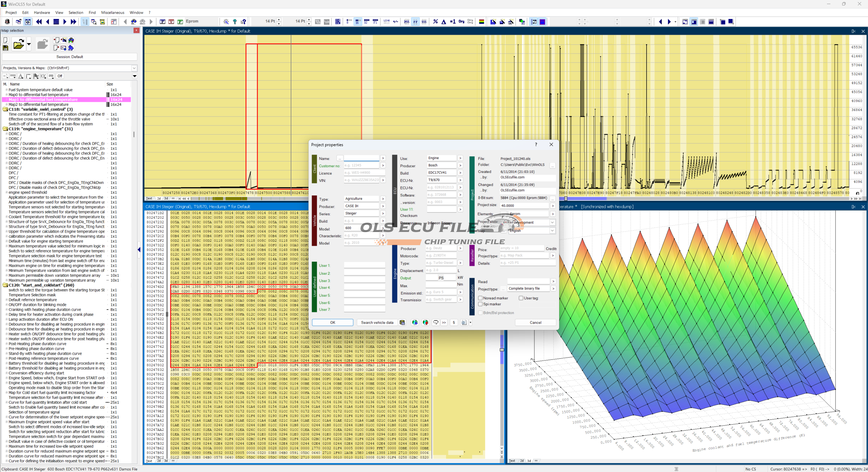Tick the User tag checkbox

click(521, 298)
